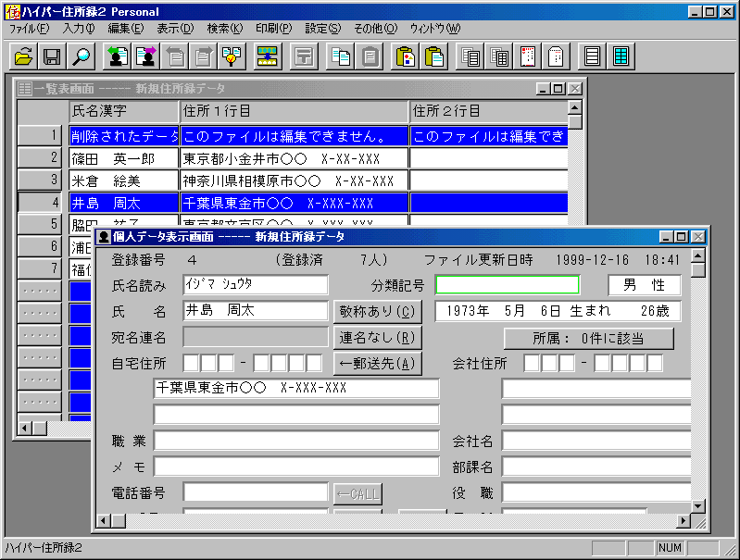This screenshot has height=560, width=740.
Task: Click the stacked list pages toolbar icon
Action: tap(470, 56)
